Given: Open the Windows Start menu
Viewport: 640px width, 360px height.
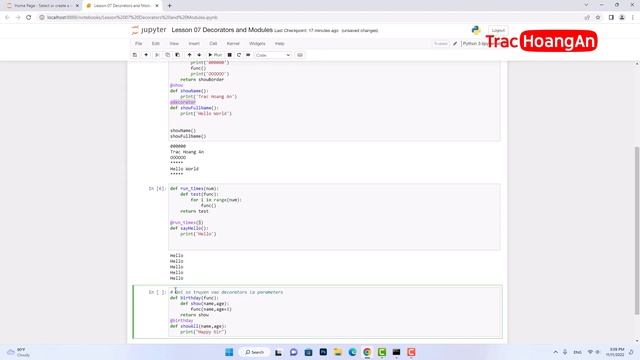Looking at the screenshot, I should 229,352.
